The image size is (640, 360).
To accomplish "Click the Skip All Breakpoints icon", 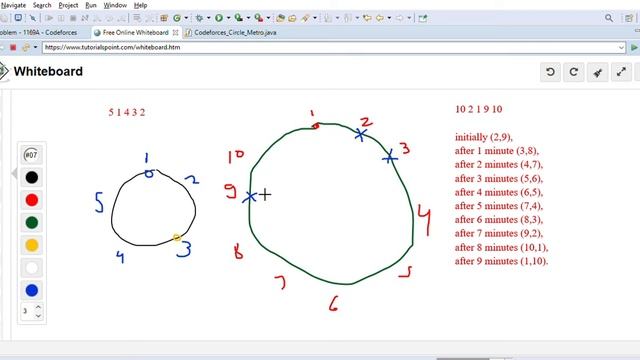I will [x=32, y=18].
